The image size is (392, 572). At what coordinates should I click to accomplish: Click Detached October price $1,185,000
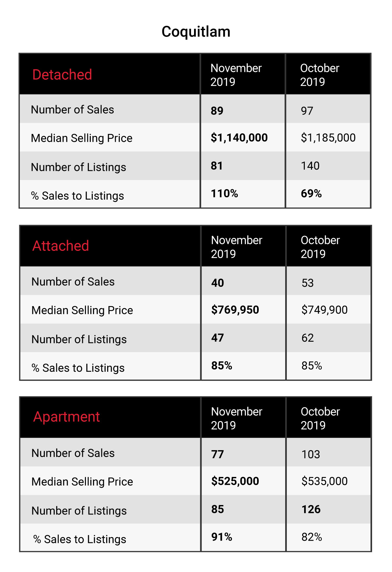(x=328, y=138)
